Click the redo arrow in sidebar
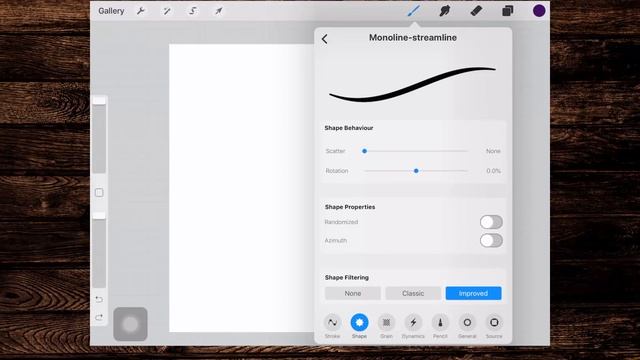This screenshot has height=360, width=640. 99,317
